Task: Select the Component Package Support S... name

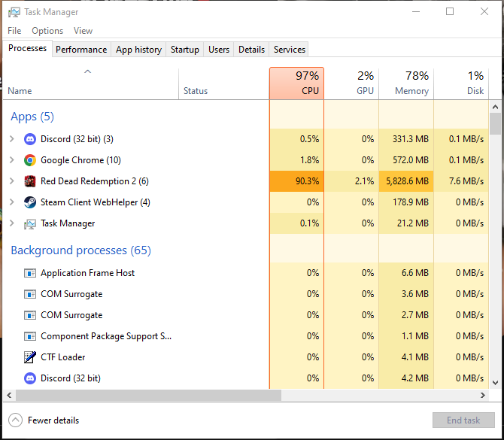Action: pos(106,336)
